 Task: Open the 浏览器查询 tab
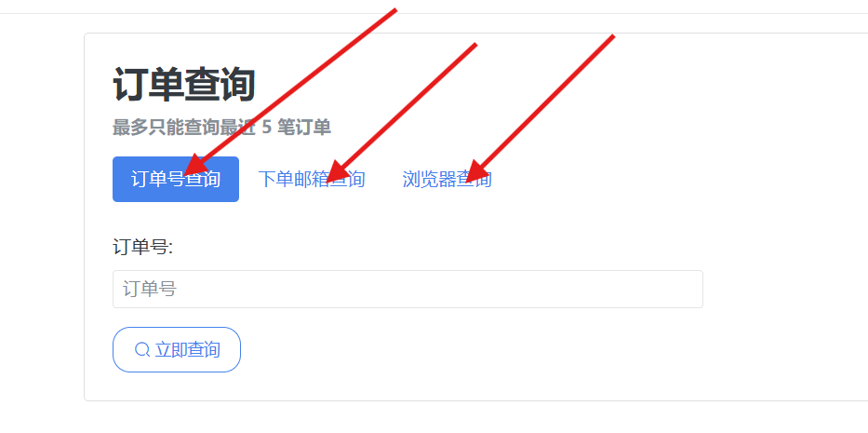447,179
